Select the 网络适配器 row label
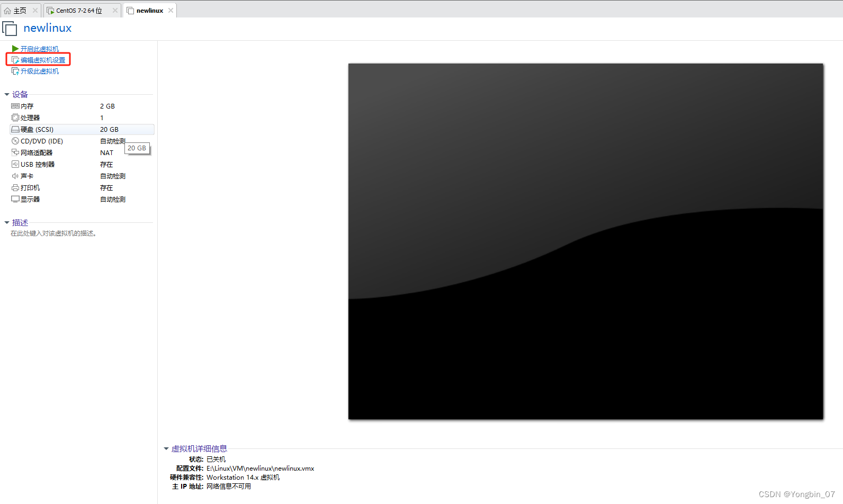Image resolution: width=843 pixels, height=504 pixels. [37, 153]
